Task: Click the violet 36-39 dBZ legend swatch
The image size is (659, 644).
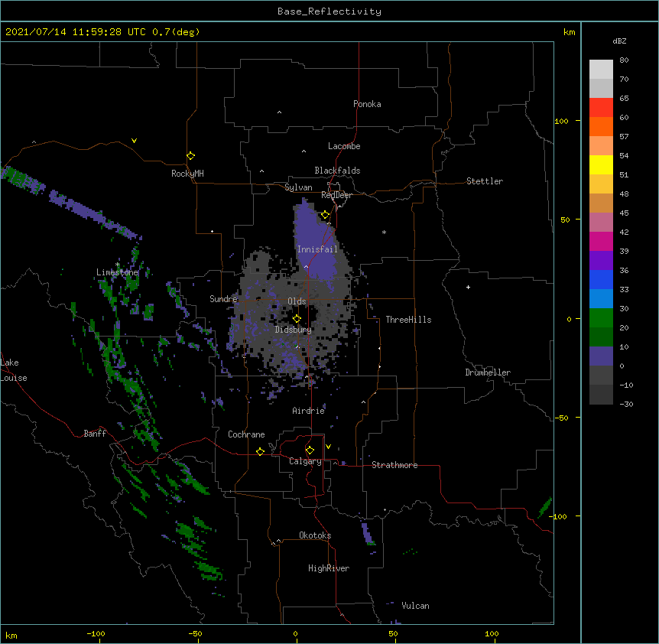Action: [x=601, y=260]
